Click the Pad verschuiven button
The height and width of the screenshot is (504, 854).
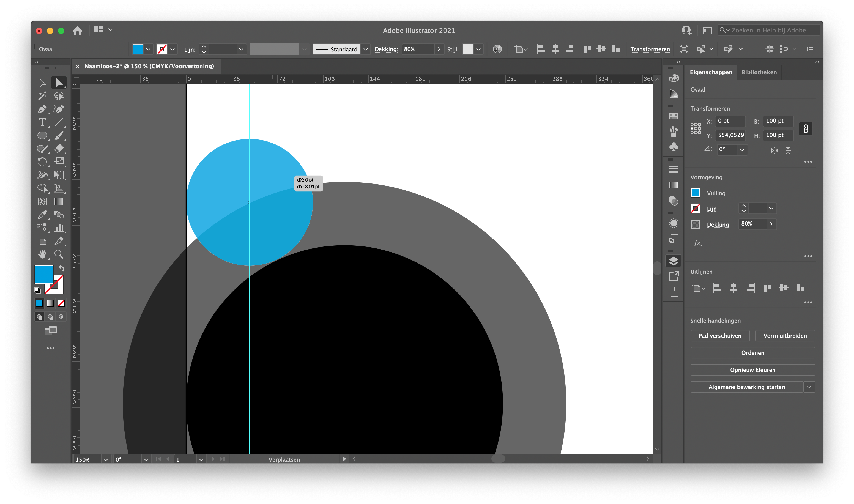(x=719, y=336)
